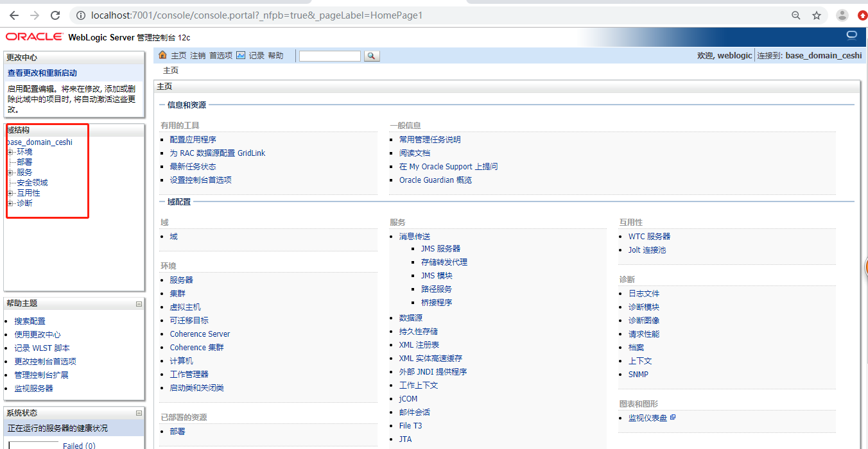Open 首选项 in the toolbar
Image resolution: width=868 pixels, height=449 pixels.
[221, 56]
